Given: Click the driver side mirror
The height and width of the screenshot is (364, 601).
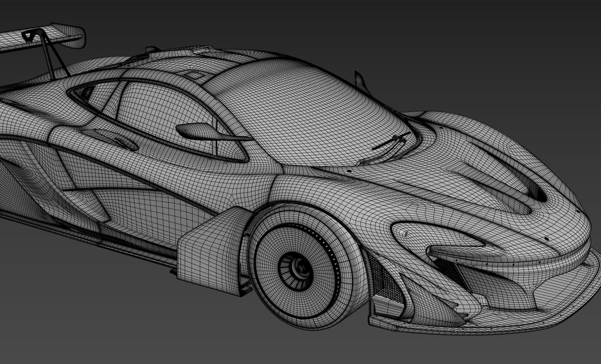Looking at the screenshot, I should (195, 131).
